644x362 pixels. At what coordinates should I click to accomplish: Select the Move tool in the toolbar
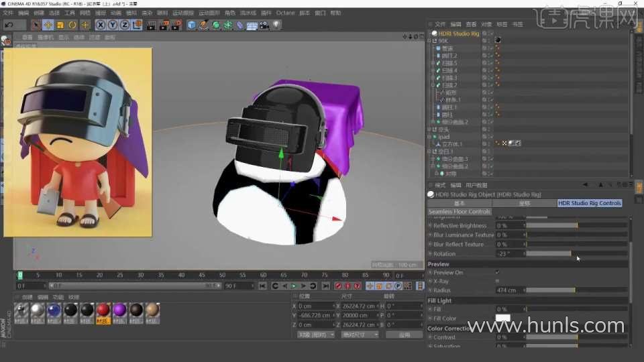(48, 25)
